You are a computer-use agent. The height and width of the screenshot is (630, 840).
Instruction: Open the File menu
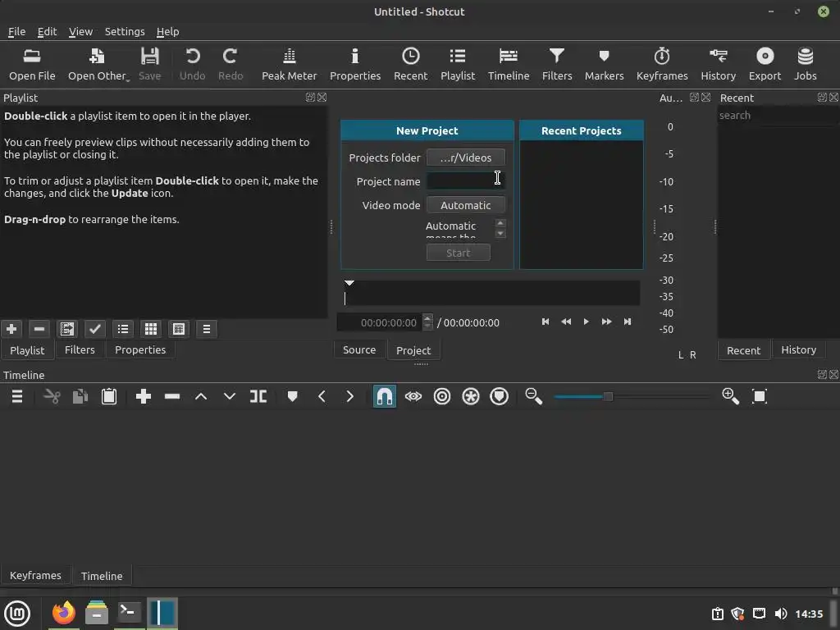(16, 32)
